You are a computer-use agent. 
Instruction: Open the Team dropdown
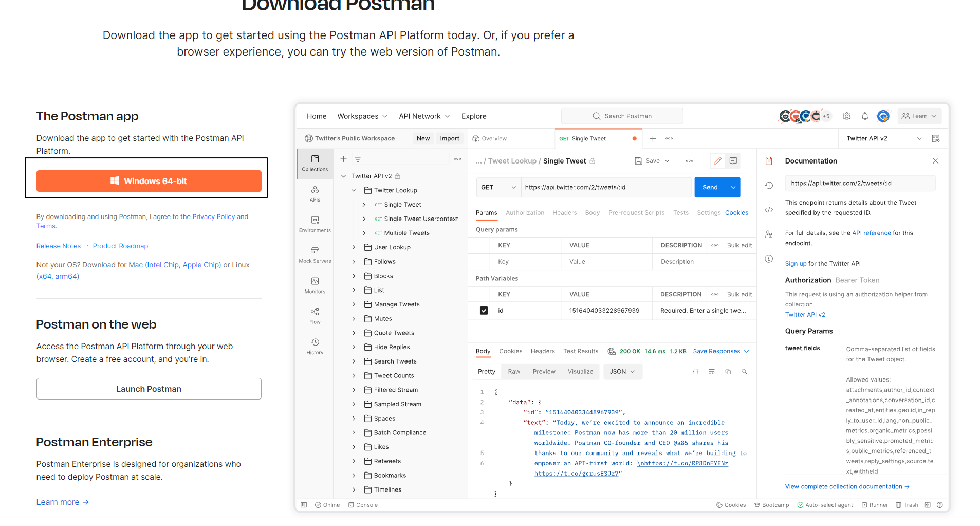pyautogui.click(x=920, y=116)
